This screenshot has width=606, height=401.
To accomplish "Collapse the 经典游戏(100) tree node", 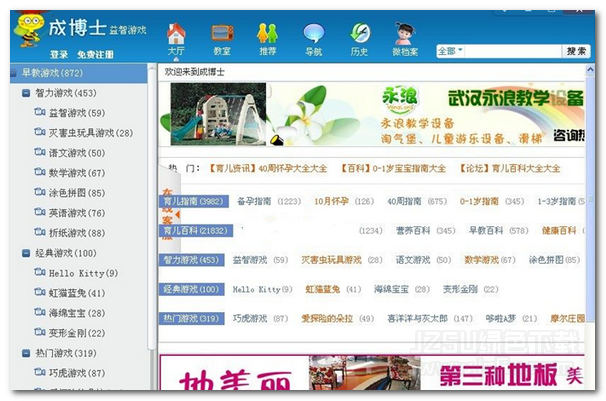I will point(26,253).
